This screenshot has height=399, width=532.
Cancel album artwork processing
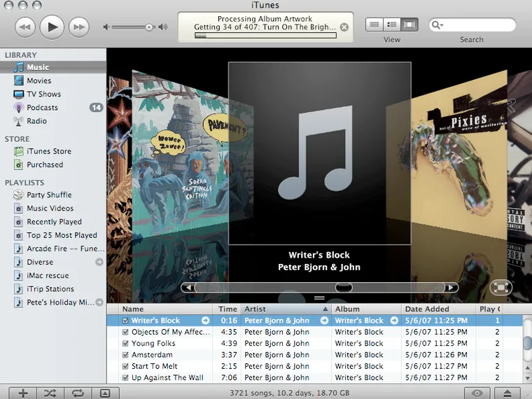coord(344,27)
